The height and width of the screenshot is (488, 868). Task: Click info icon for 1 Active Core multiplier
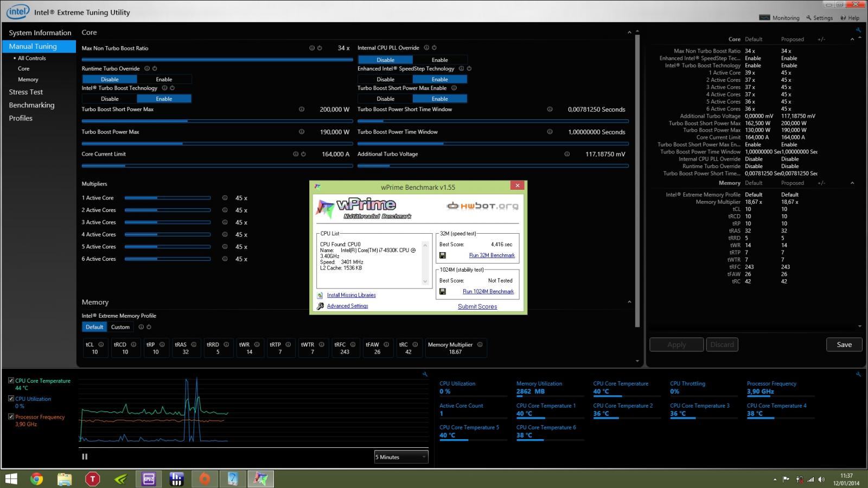(x=225, y=198)
